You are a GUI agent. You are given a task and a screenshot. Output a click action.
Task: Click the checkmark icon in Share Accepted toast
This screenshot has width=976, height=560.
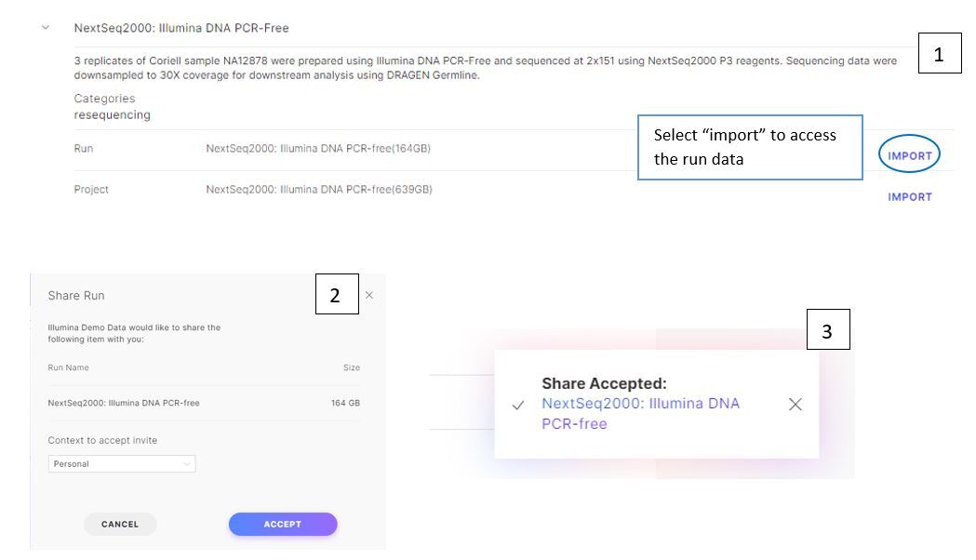[518, 405]
